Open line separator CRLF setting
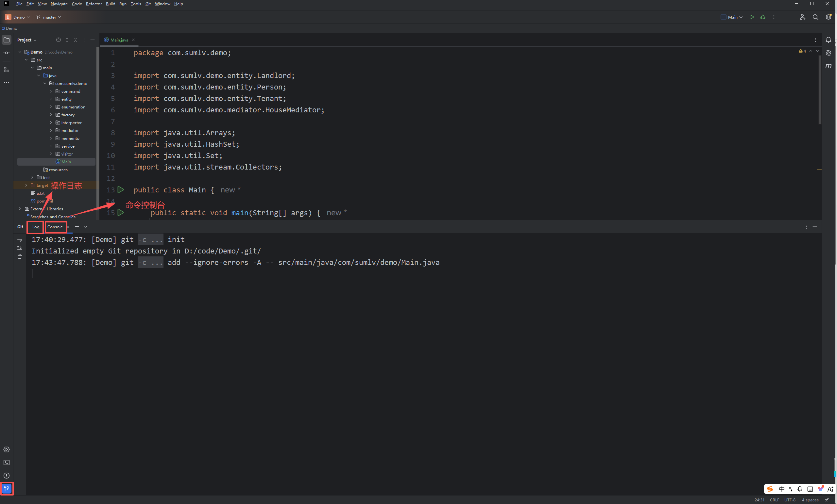The height and width of the screenshot is (504, 837). (775, 500)
